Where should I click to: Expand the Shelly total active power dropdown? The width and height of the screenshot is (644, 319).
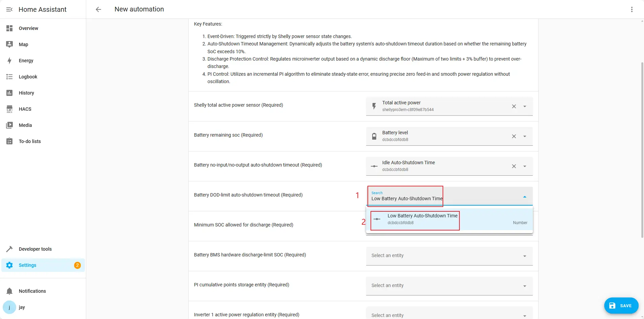click(524, 106)
